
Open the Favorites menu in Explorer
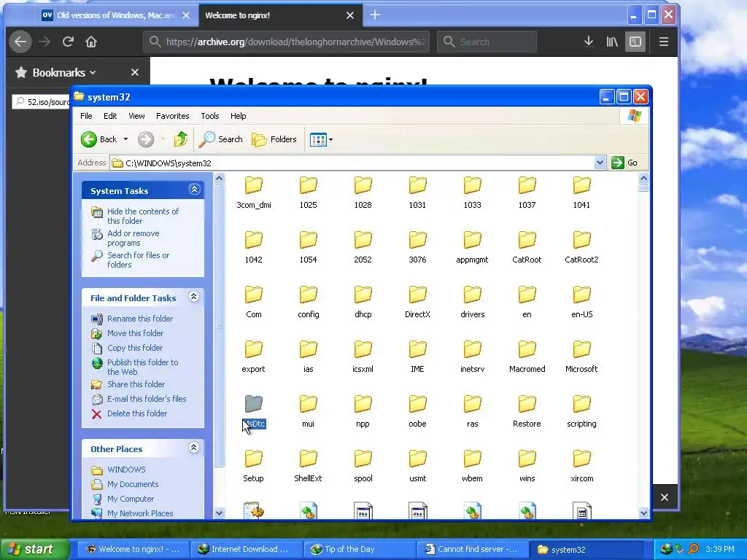[x=172, y=116]
